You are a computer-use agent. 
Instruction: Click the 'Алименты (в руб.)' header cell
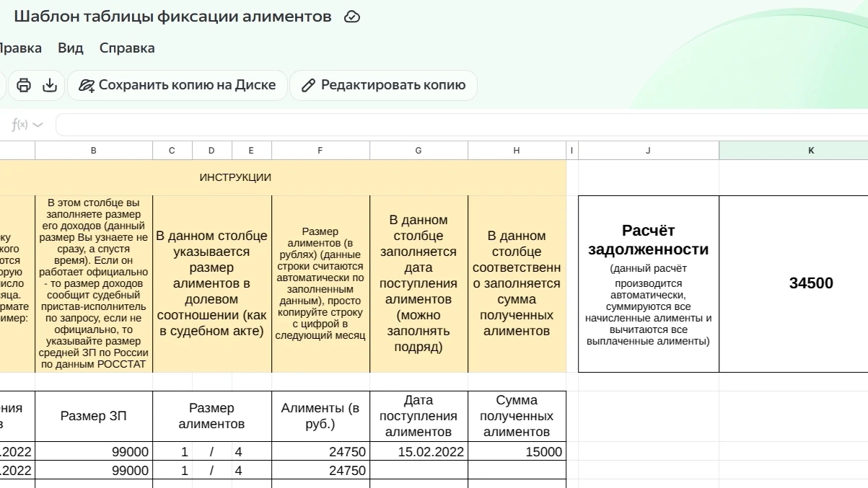pyautogui.click(x=321, y=416)
